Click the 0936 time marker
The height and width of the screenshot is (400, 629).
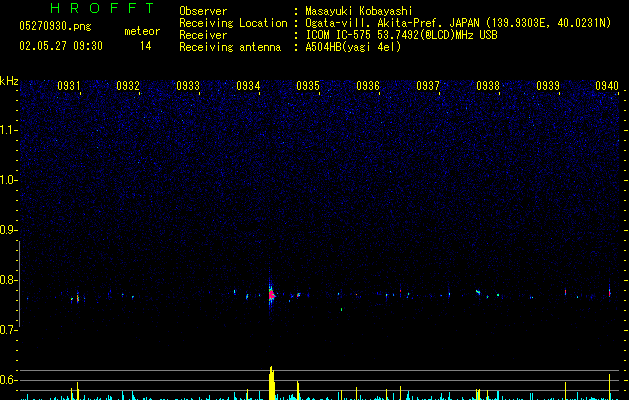pyautogui.click(x=368, y=86)
